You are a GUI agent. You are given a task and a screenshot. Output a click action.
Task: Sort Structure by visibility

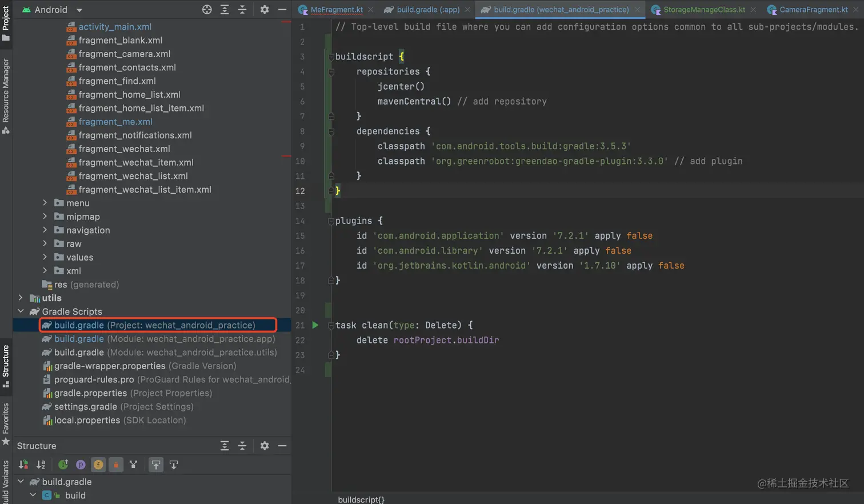pos(23,465)
